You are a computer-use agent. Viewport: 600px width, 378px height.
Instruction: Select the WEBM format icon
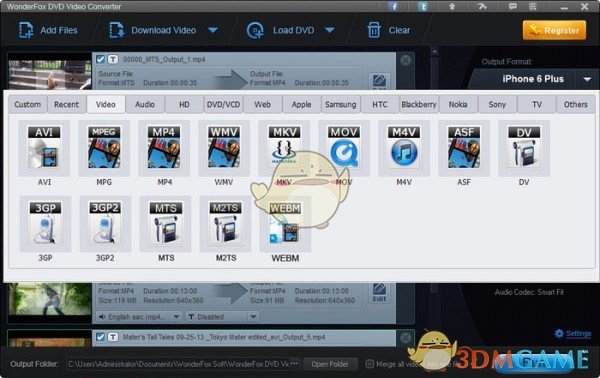pos(285,224)
